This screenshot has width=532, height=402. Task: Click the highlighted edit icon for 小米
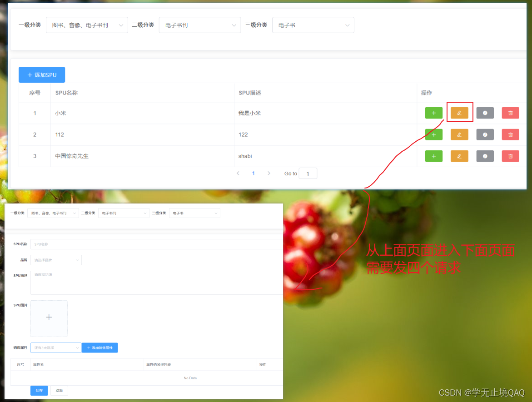(459, 113)
